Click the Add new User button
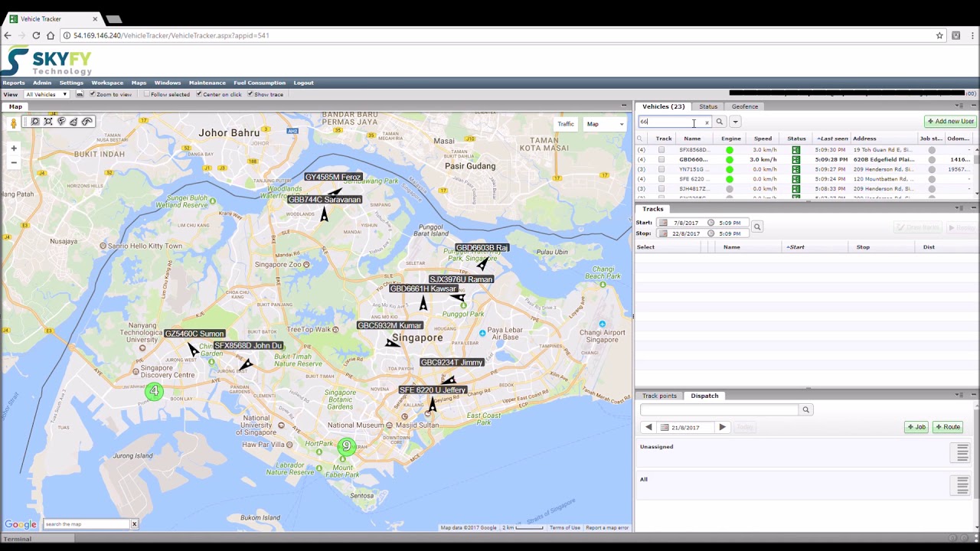 click(x=950, y=121)
